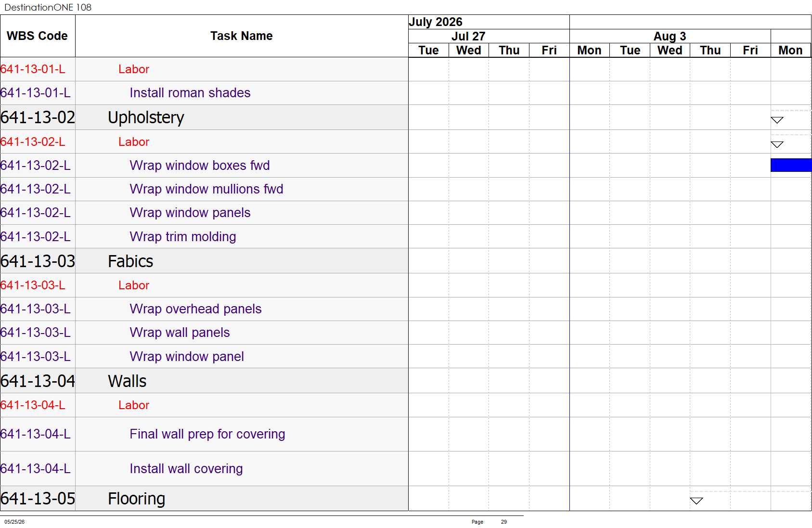Screen dimensions: 812x528
Task: Click the Tue day header under Jul 27
Action: click(428, 51)
